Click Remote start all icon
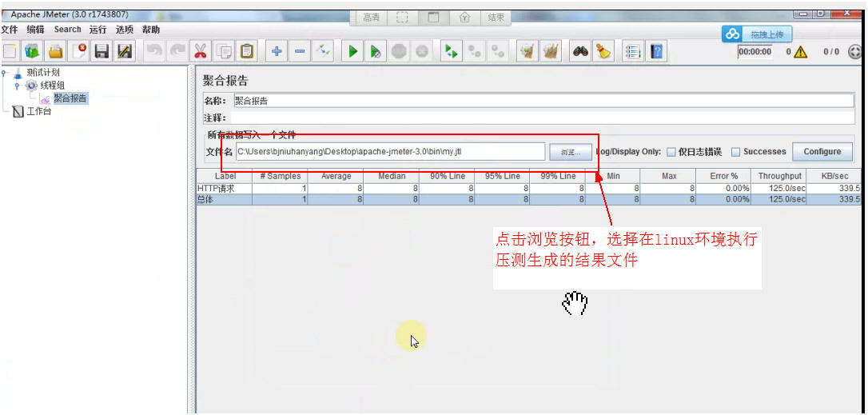 [x=452, y=52]
